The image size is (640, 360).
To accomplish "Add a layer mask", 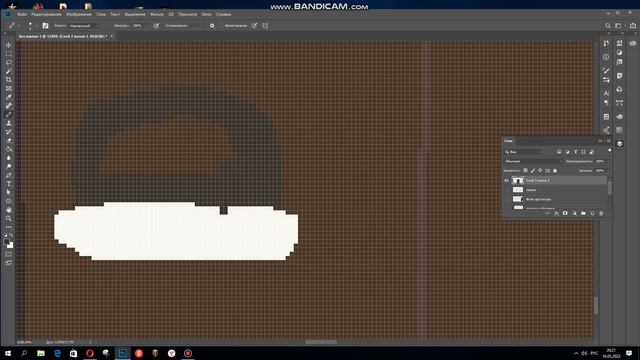I will 565,213.
